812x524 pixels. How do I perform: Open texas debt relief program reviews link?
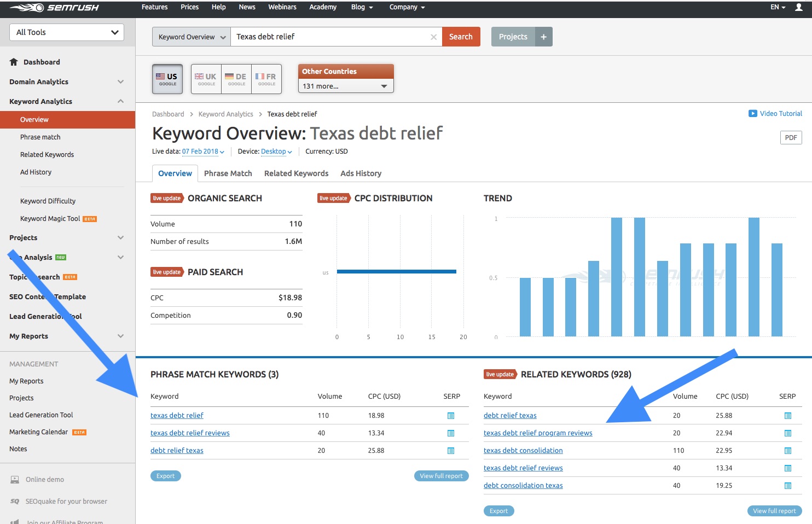pos(538,433)
